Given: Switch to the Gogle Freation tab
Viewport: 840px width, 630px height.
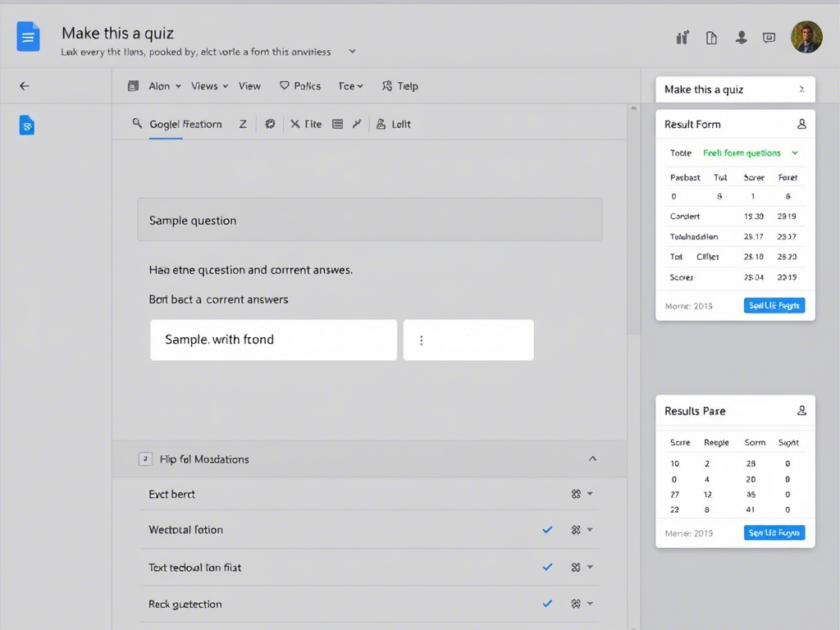Looking at the screenshot, I should 185,124.
